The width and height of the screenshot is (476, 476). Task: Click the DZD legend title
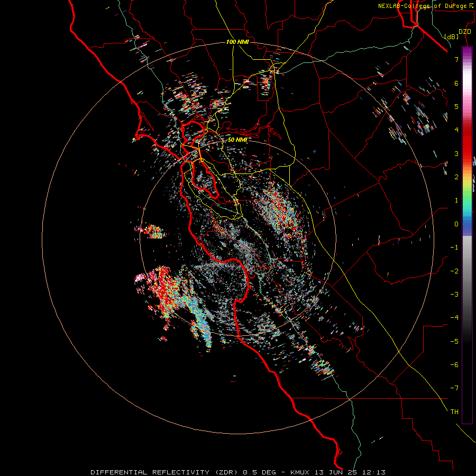coord(465,32)
